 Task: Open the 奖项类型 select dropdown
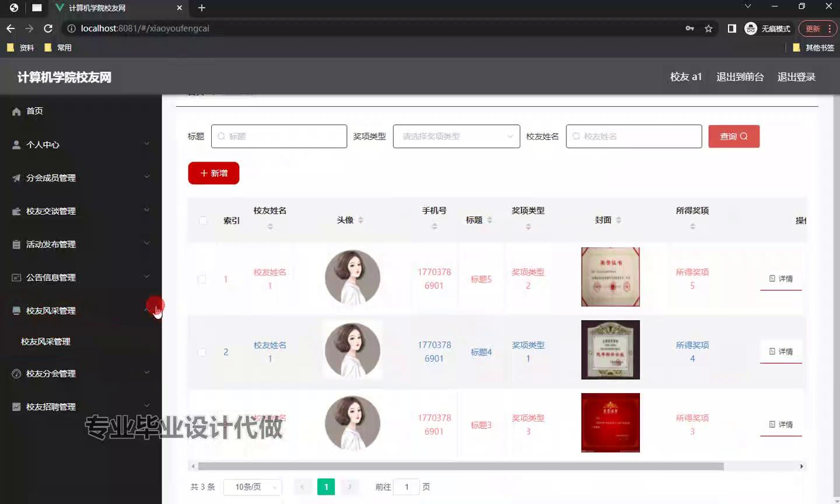(456, 136)
